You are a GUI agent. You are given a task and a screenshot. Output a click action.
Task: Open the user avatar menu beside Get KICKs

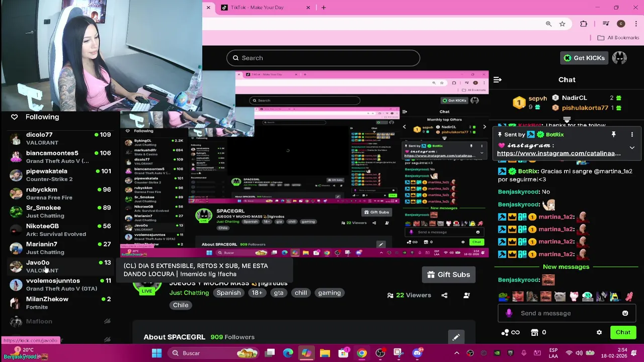619,58
